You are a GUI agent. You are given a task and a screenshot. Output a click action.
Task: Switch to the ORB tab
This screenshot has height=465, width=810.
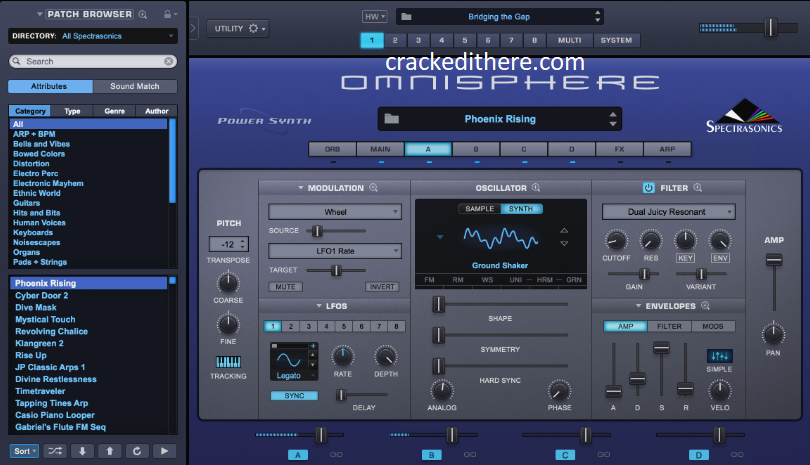332,149
